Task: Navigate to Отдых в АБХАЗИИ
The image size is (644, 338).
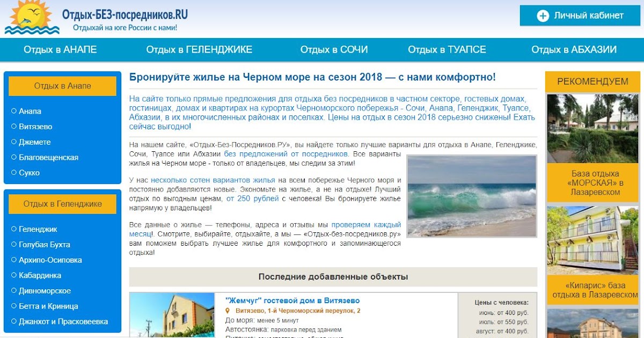Action: pyautogui.click(x=574, y=50)
